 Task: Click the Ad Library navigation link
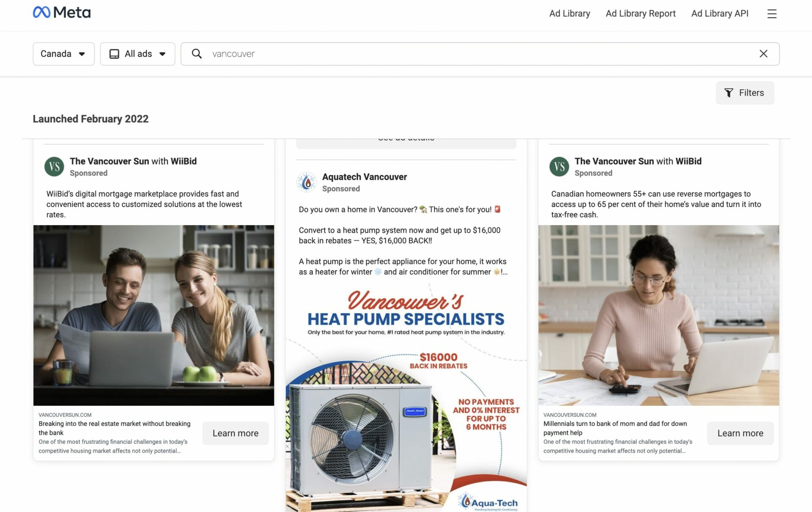pos(569,14)
